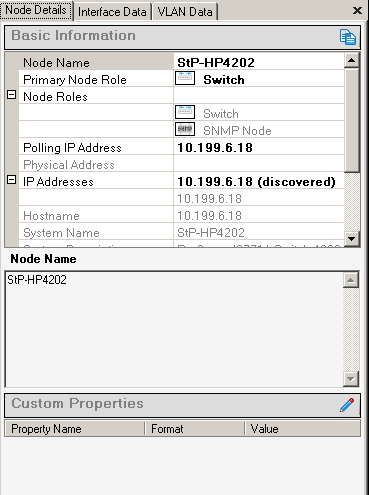The width and height of the screenshot is (369, 495).
Task: Collapse the IP Addresses group
Action: tap(12, 180)
